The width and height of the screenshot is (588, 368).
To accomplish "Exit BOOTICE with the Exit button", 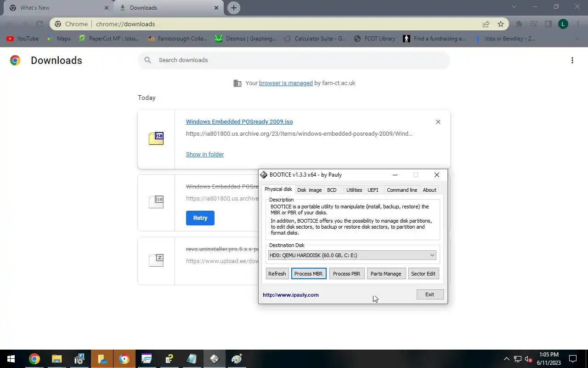I will click(430, 294).
